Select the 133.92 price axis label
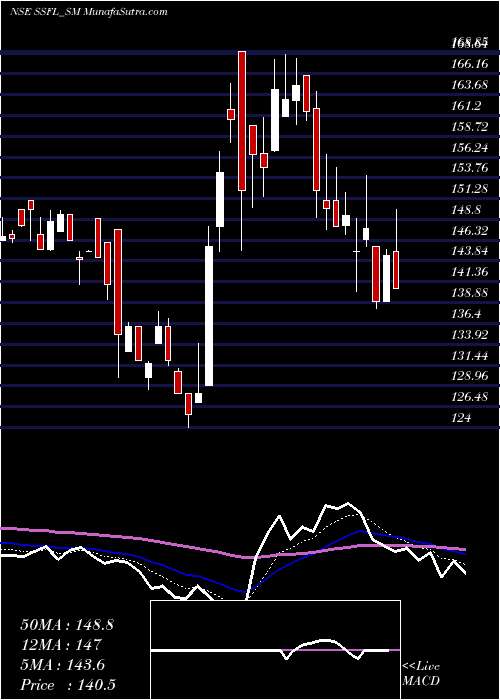 pos(469,334)
